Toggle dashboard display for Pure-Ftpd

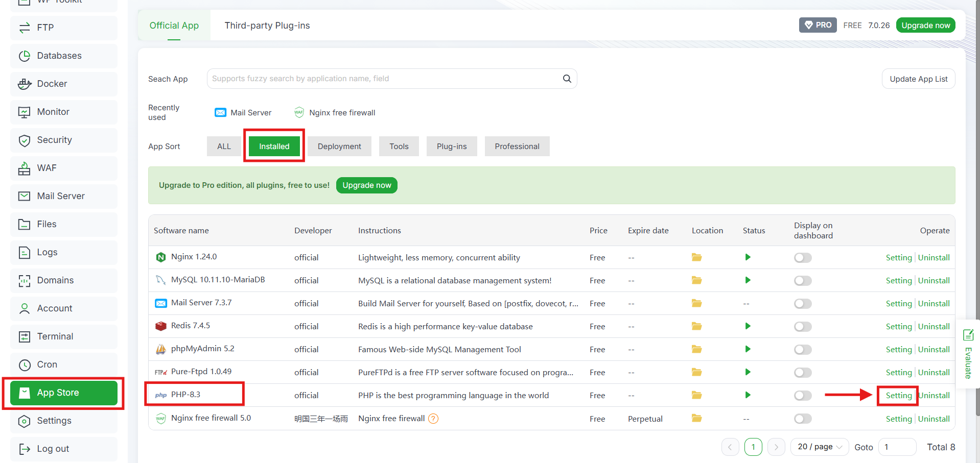(x=803, y=373)
